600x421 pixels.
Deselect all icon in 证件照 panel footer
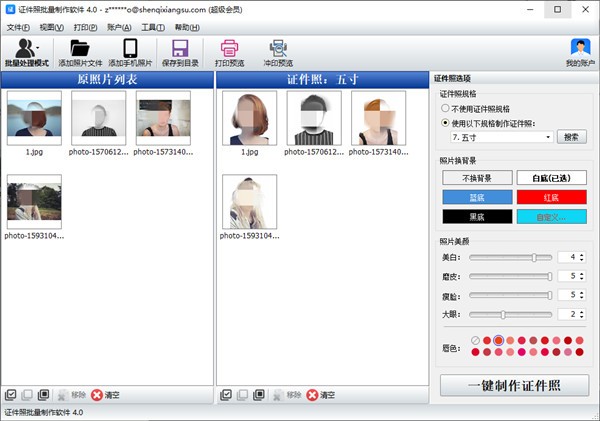(242, 395)
